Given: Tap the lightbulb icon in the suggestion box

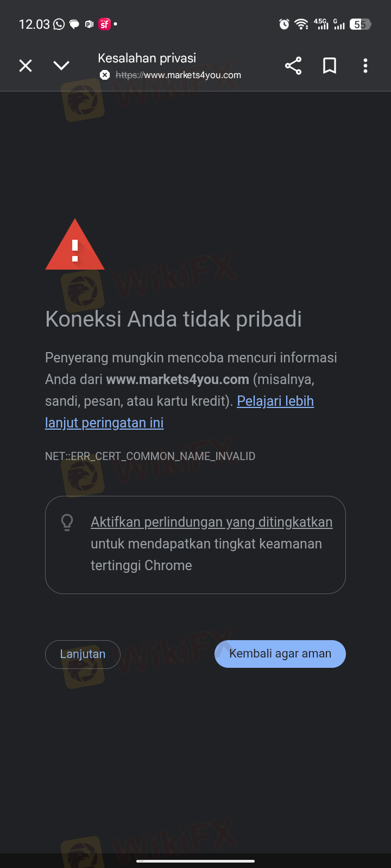Looking at the screenshot, I should click(67, 522).
